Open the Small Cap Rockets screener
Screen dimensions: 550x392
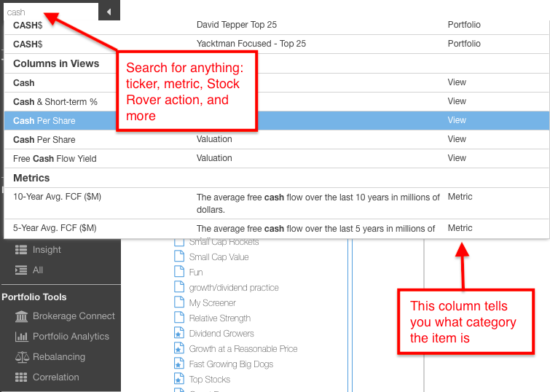tap(224, 242)
